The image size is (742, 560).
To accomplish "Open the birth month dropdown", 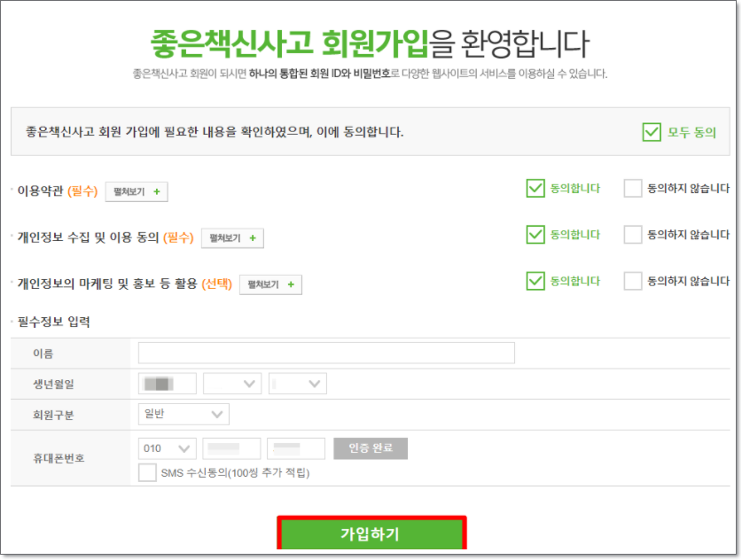I will pos(232,384).
